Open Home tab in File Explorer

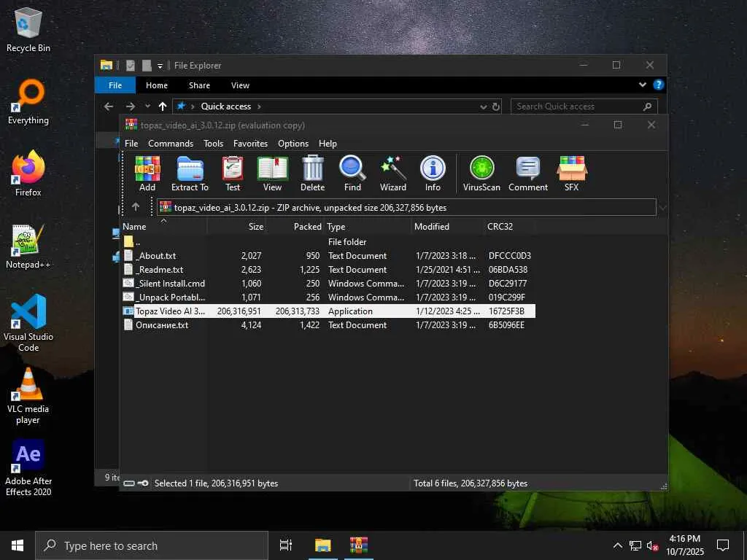(x=157, y=85)
